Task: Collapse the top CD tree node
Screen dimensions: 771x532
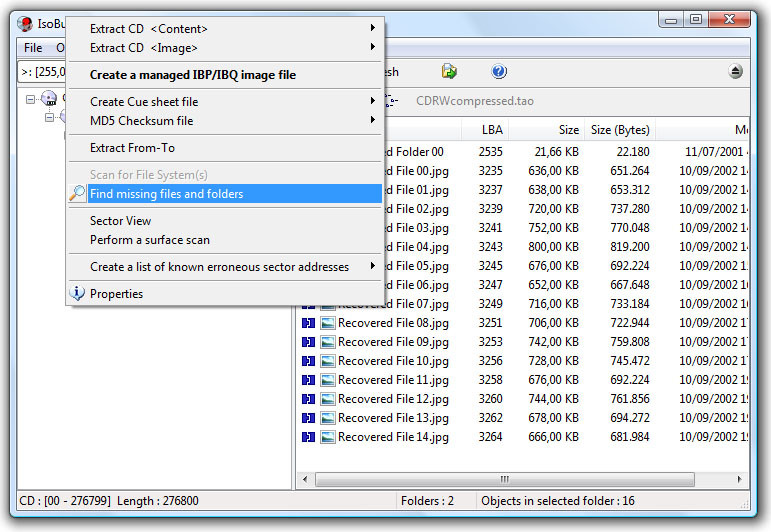Action: (x=30, y=99)
